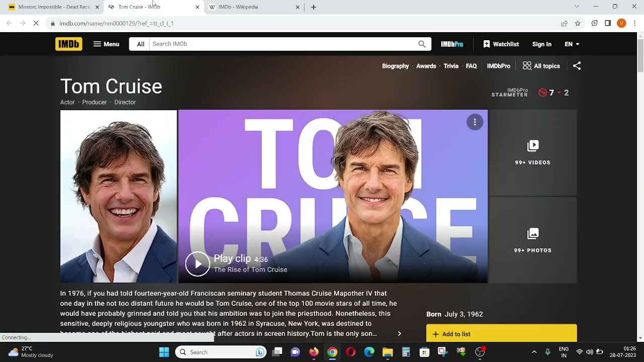Stop loading the page
This screenshot has width=644, height=362.
pyautogui.click(x=36, y=23)
